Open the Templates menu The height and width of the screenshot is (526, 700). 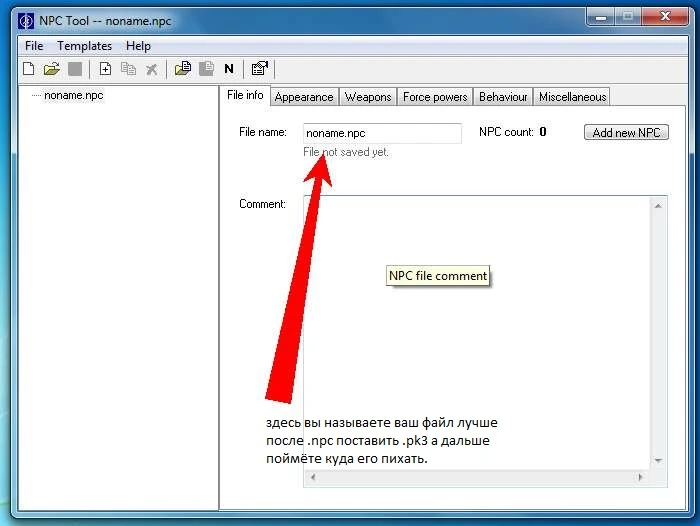point(84,46)
